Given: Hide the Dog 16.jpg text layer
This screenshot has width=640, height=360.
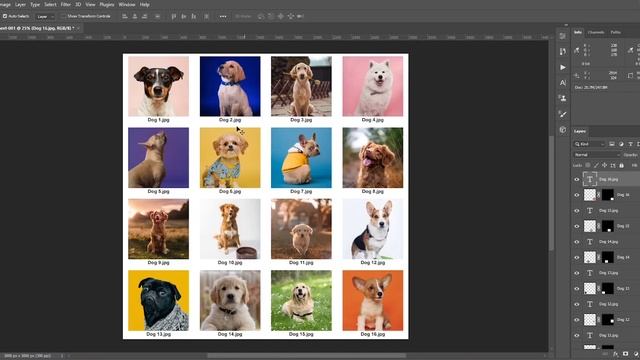Looking at the screenshot, I should tap(577, 179).
